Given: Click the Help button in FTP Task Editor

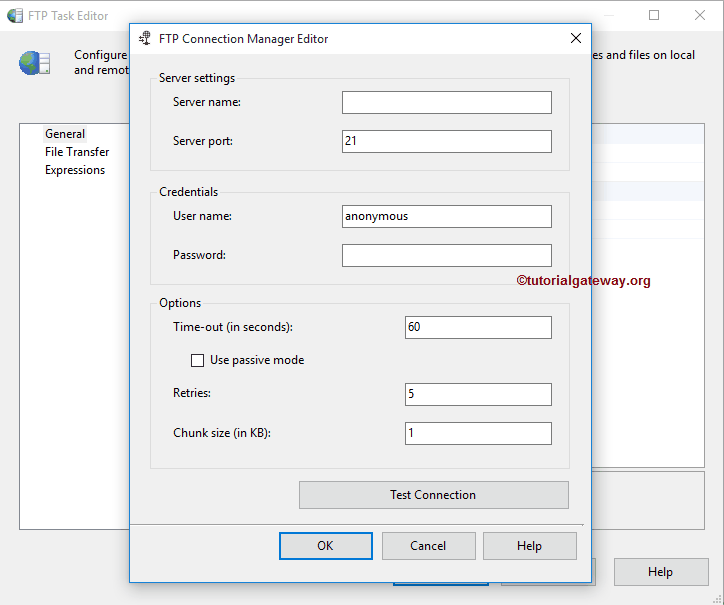Looking at the screenshot, I should (661, 572).
